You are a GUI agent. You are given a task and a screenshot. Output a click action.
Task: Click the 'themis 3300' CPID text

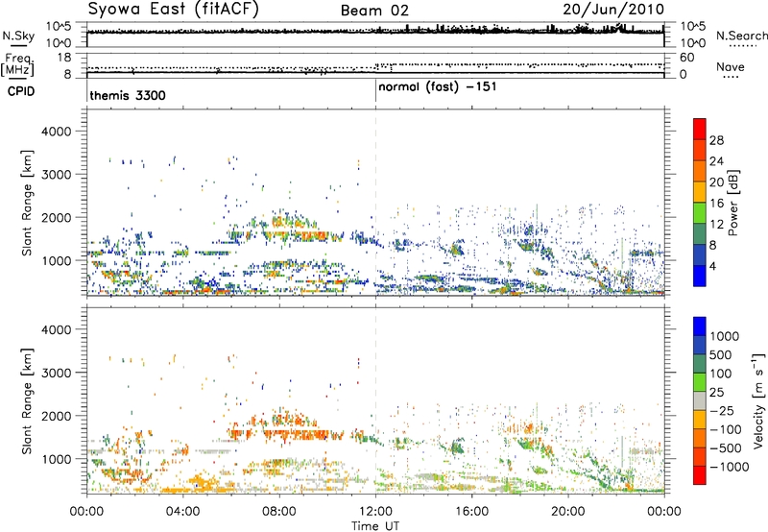[x=128, y=95]
